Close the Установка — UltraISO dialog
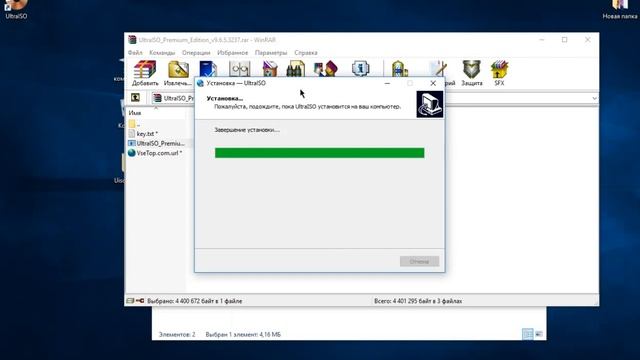640x360 pixels. [x=433, y=83]
